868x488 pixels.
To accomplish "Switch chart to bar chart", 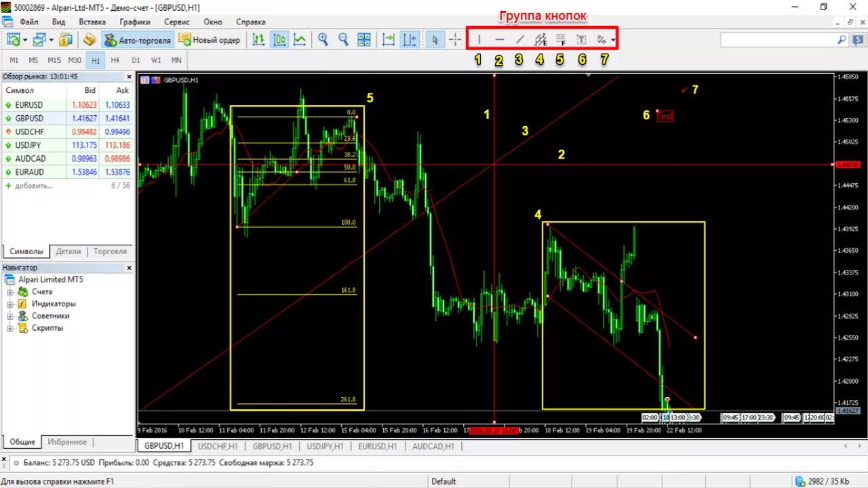I will pyautogui.click(x=258, y=40).
